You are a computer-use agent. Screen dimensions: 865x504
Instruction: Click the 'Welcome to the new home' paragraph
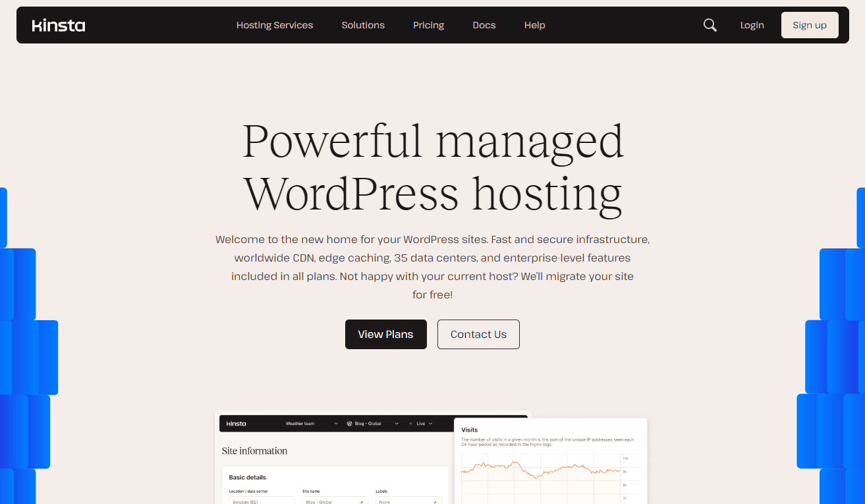click(x=432, y=267)
